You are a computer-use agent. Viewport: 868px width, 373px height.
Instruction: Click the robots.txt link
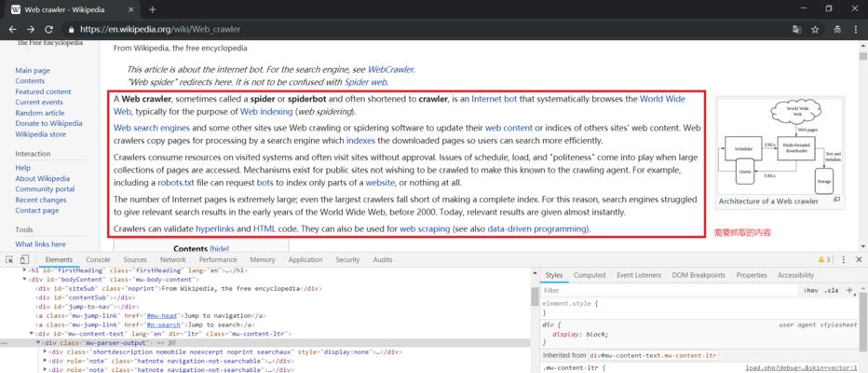[x=175, y=183]
